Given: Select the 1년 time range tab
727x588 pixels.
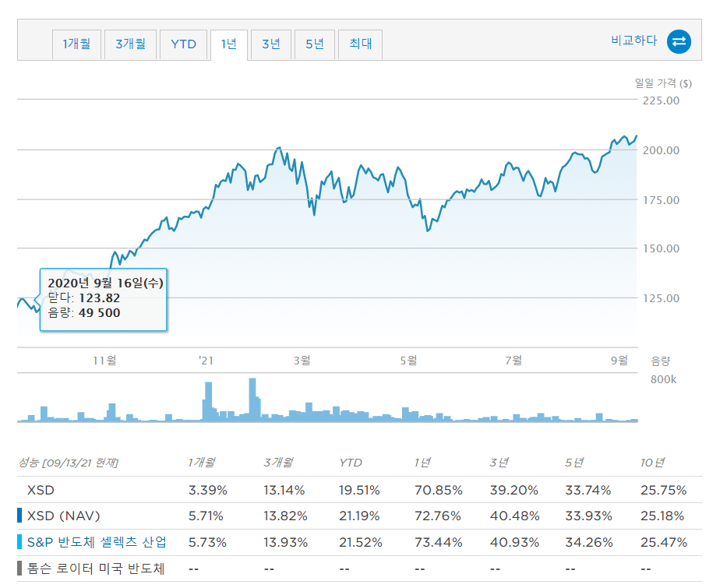Looking at the screenshot, I should click(229, 44).
